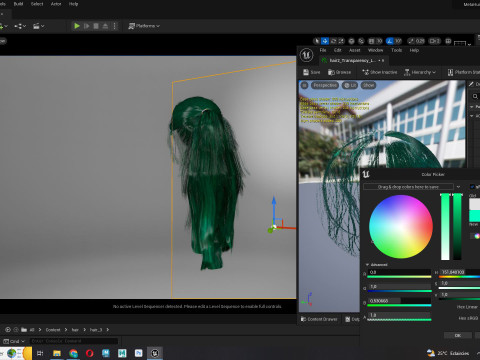Screen dimensions: 480x360
Task: Click the Eject button in play toolbar
Action: tap(105, 26)
